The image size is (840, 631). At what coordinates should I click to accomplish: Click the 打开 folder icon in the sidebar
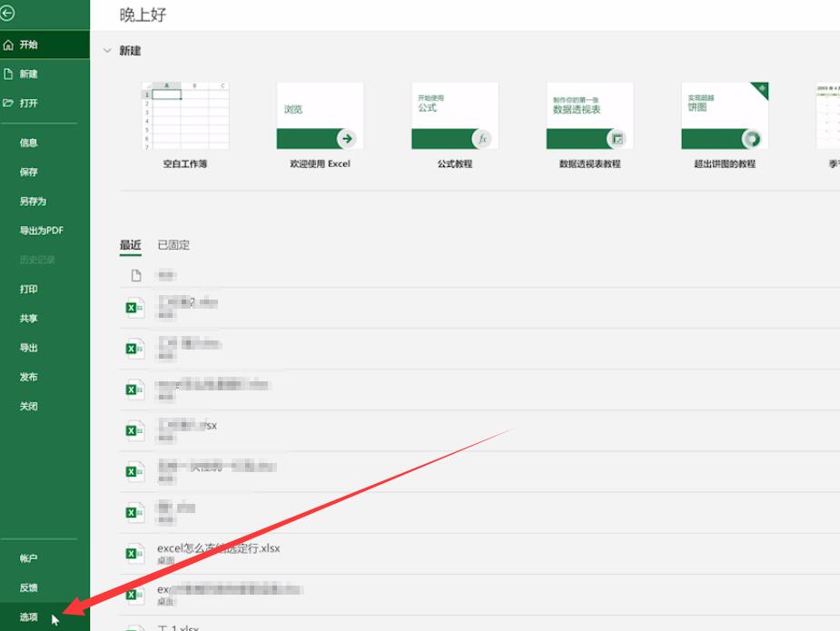pos(8,103)
